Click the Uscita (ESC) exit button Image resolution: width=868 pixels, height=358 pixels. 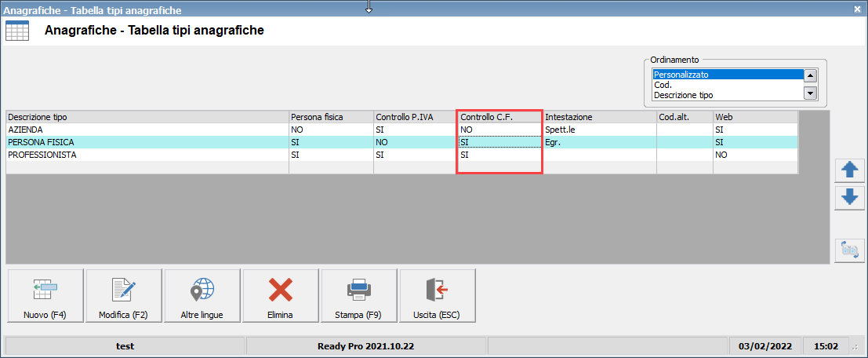[438, 295]
